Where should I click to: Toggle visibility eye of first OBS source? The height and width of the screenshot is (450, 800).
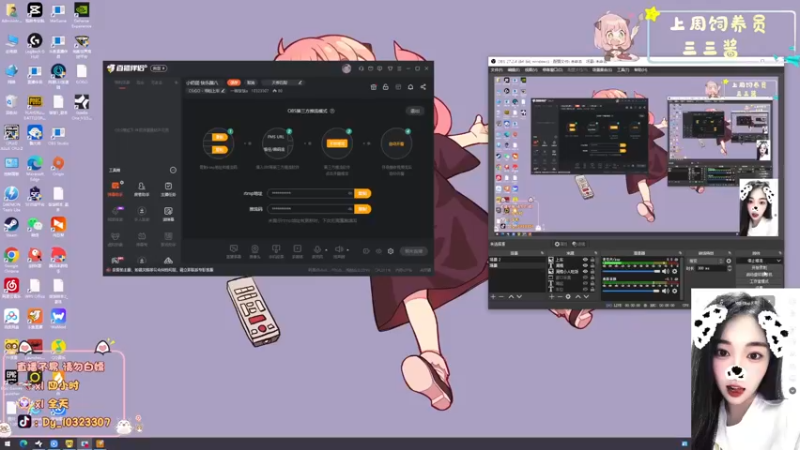click(585, 260)
